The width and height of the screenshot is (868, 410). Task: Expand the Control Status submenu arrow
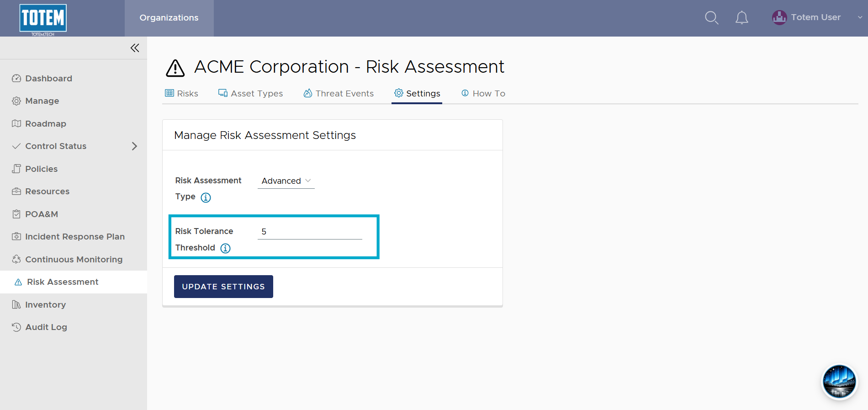pyautogui.click(x=134, y=146)
